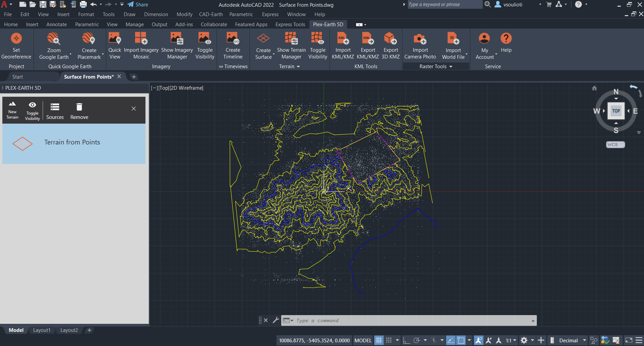This screenshot has height=346, width=644.
Task: Click keyword search field
Action: point(445,4)
